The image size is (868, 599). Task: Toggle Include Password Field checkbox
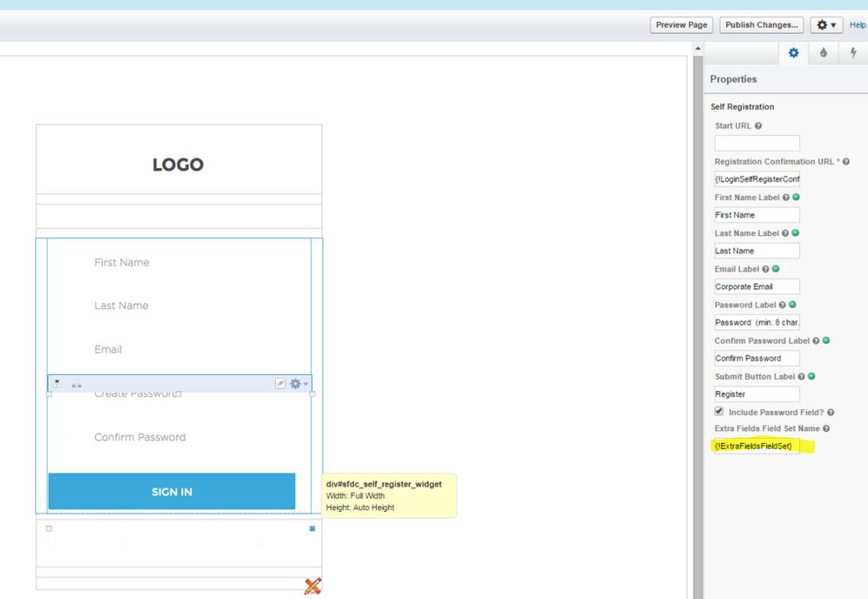coord(719,411)
